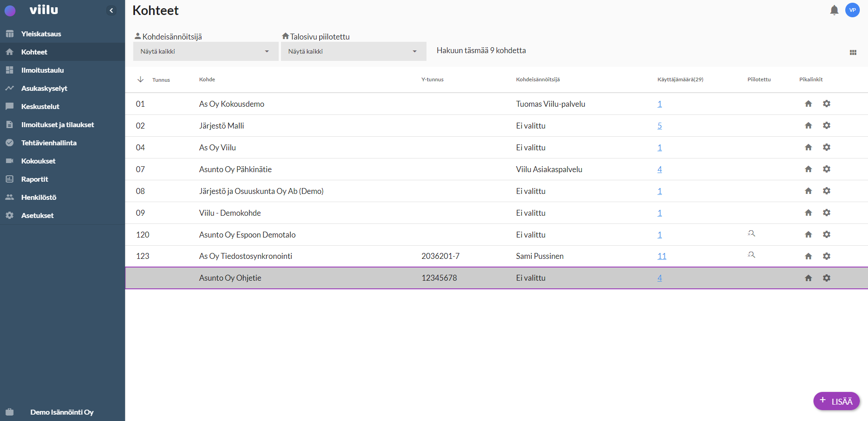Click hidden-page icon for Asunto Oy Espoon Demotalo
The height and width of the screenshot is (421, 868).
coord(751,233)
